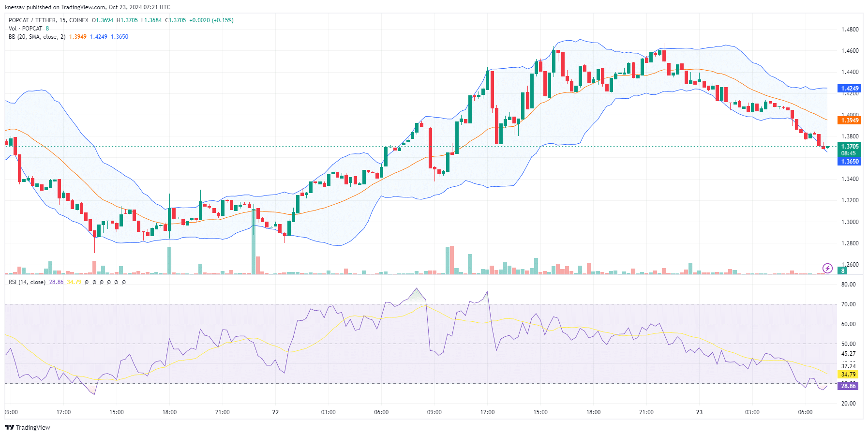Click the orange BB basis value 1.3949 in legend
The height and width of the screenshot is (436, 868).
[x=78, y=37]
